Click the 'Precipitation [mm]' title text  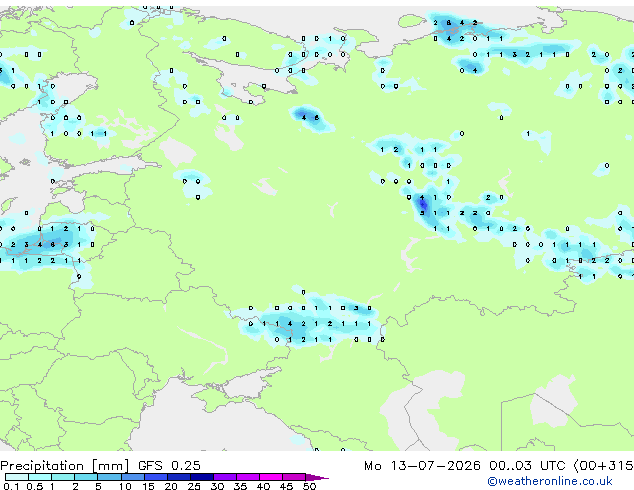coord(65,466)
